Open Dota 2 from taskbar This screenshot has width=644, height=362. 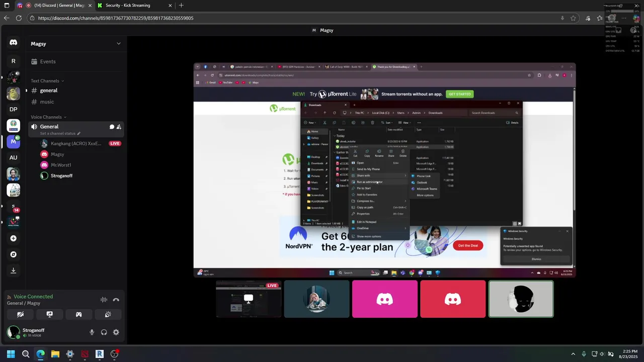tap(85, 354)
